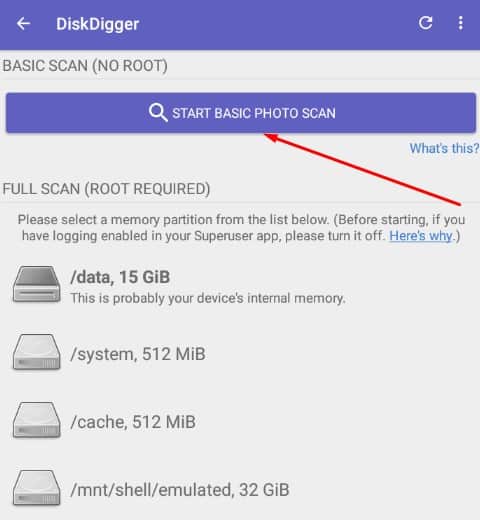Go back using the arrow icon
This screenshot has width=480, height=520.
23,24
